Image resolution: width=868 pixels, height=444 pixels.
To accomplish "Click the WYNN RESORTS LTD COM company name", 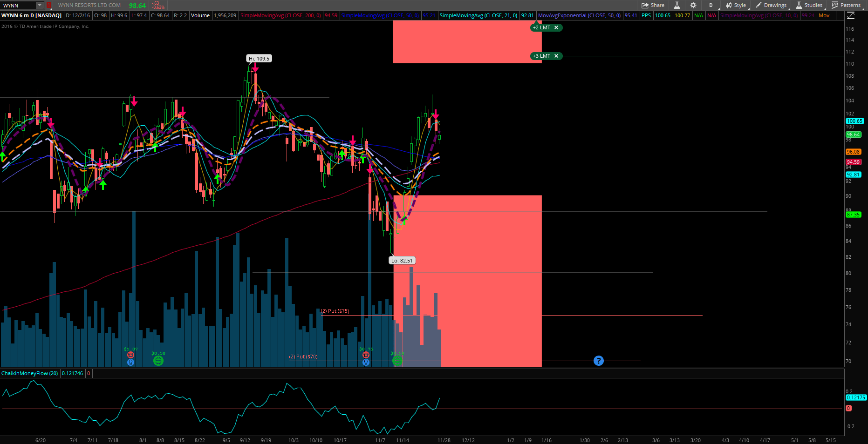I will [89, 5].
